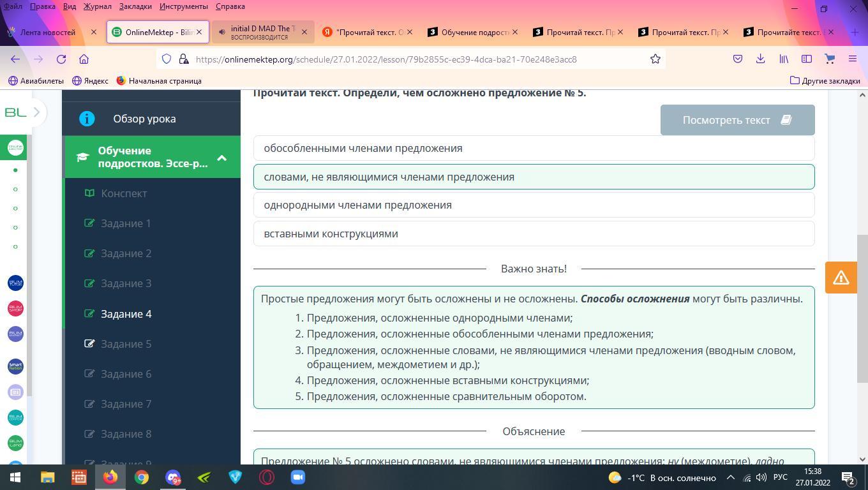Go to Задание 7
This screenshot has height=490, width=868.
pos(126,404)
